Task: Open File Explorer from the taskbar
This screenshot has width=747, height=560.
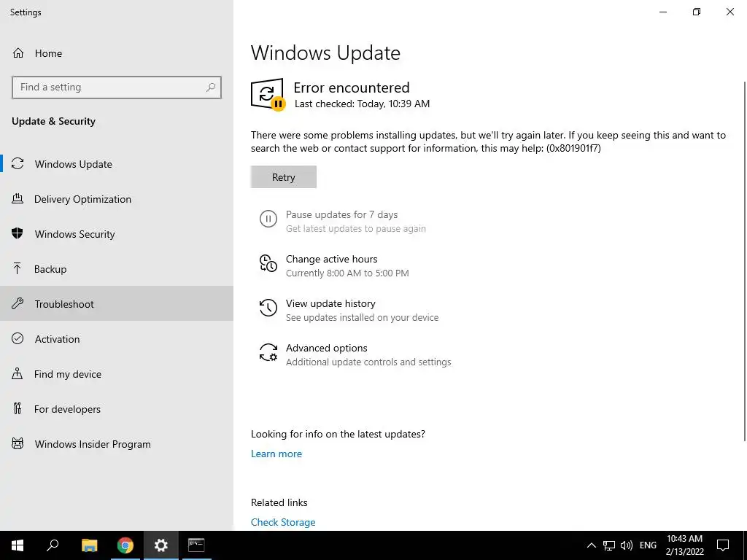Action: pyautogui.click(x=89, y=545)
